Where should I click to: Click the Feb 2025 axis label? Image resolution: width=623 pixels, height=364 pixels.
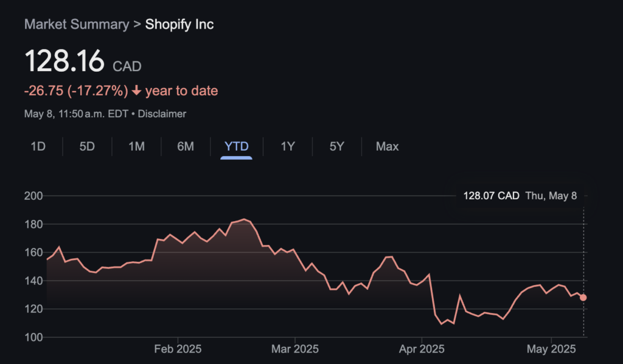pos(178,349)
